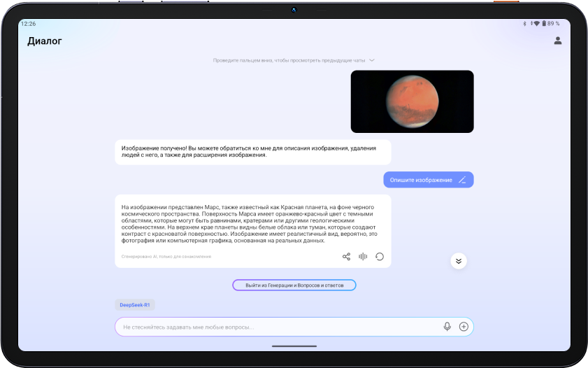Toggle the DeepSeek-R1 model chip
The image size is (588, 368).
(x=135, y=305)
